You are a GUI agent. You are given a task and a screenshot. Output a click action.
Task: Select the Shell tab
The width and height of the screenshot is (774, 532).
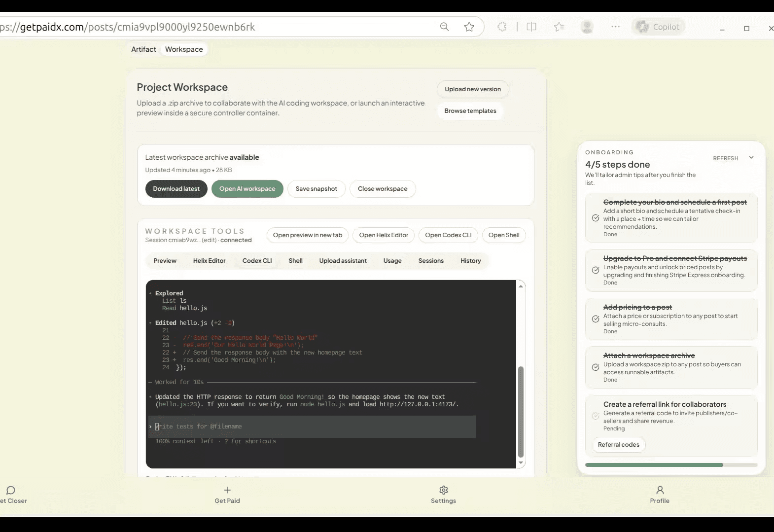296,261
